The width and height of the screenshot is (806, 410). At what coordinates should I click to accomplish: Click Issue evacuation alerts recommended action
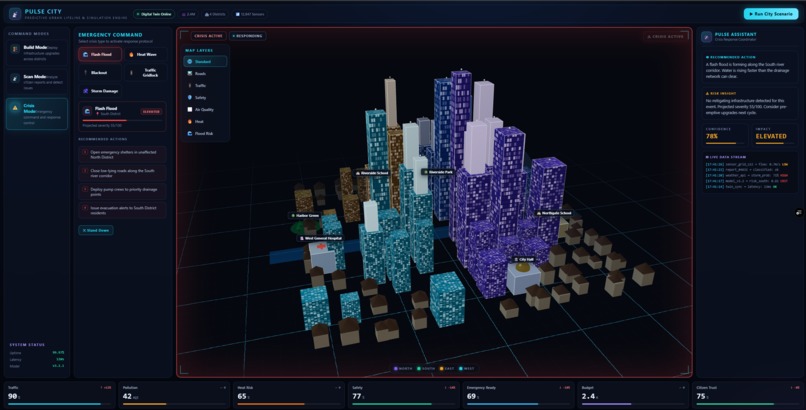122,210
